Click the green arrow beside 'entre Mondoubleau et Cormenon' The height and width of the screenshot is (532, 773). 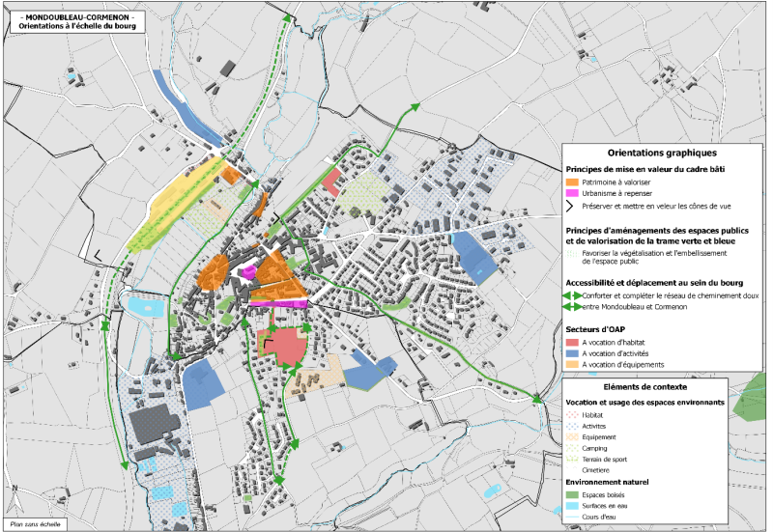click(572, 307)
